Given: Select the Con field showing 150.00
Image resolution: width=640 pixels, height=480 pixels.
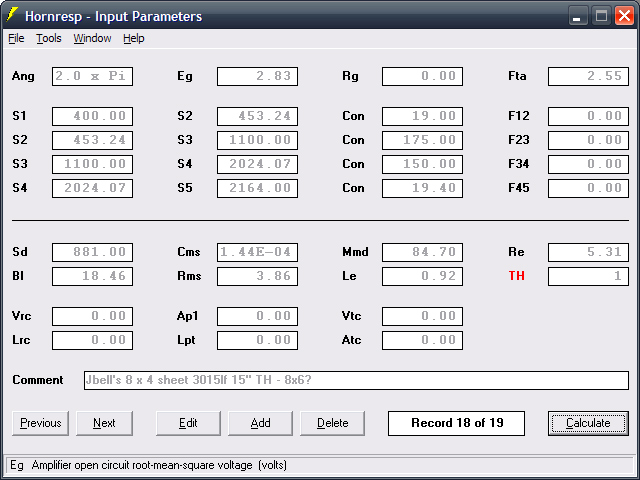Looking at the screenshot, I should 422,164.
